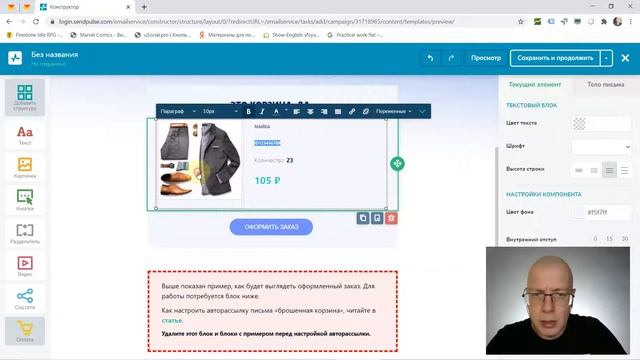Switch to the Тело письма tab
This screenshot has height=360, width=640.
coord(605,84)
